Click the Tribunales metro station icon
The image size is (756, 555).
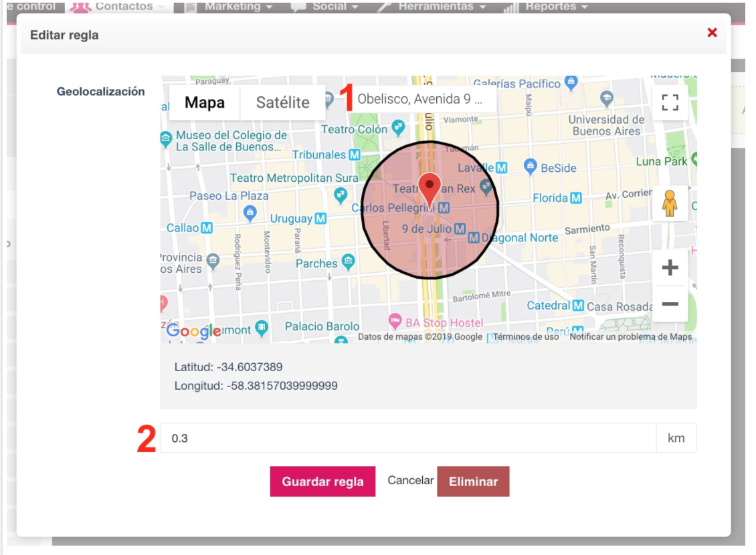coord(355,154)
